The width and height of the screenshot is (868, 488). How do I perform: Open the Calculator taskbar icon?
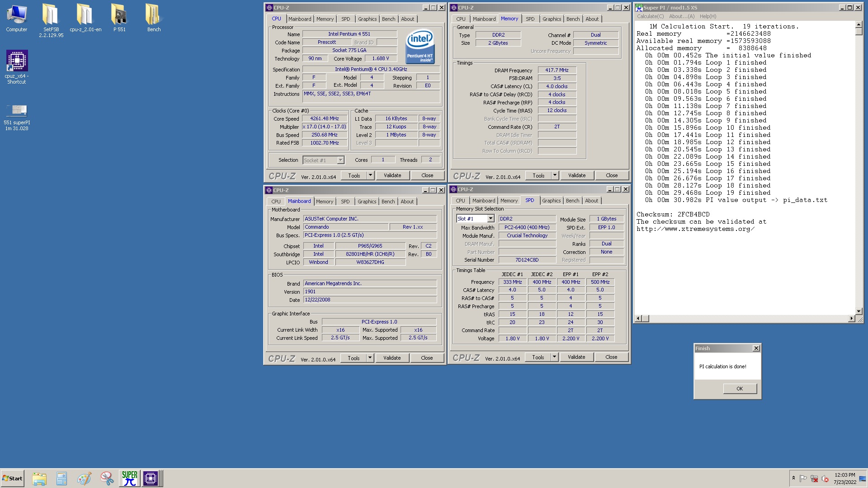tap(61, 478)
